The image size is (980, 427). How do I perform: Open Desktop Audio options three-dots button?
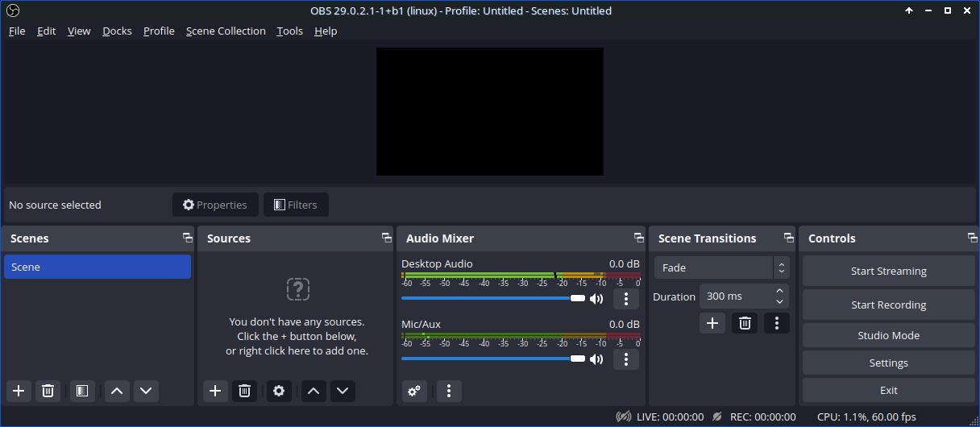(626, 299)
